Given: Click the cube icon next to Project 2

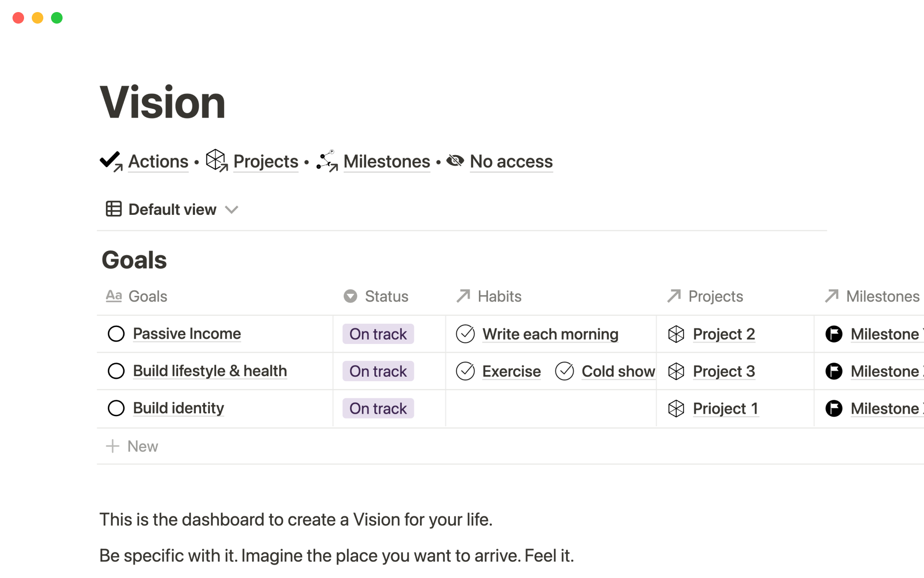Looking at the screenshot, I should point(676,334).
